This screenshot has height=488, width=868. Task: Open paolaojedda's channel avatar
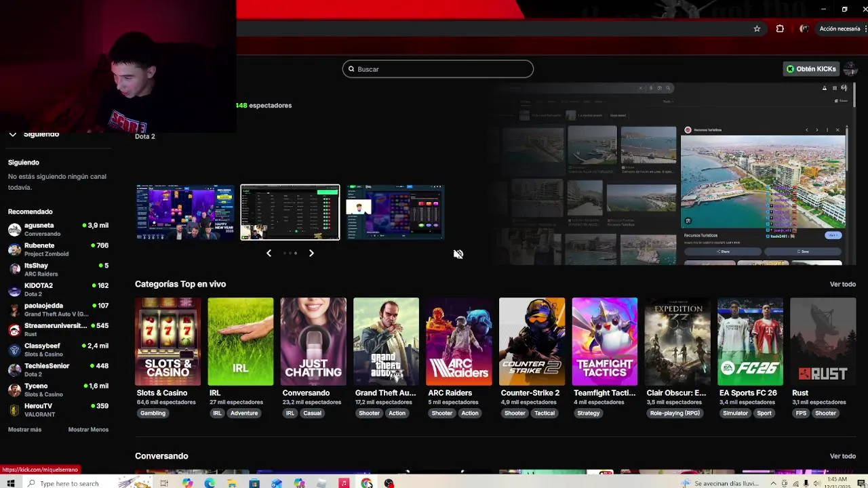(14, 310)
